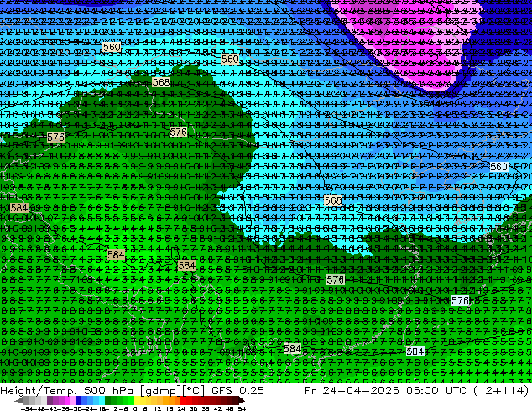Click the white-background 584 contour label
Screen dimensions: 532x411
(x=415, y=351)
